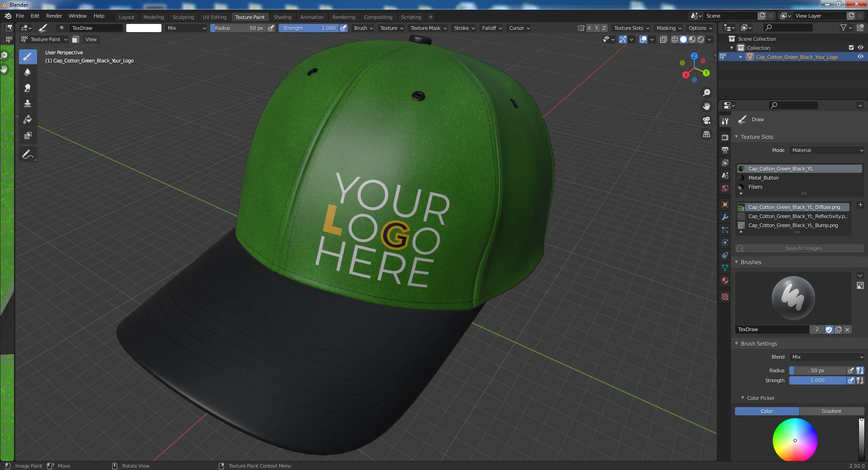Open the Masking dropdown

[x=669, y=28]
